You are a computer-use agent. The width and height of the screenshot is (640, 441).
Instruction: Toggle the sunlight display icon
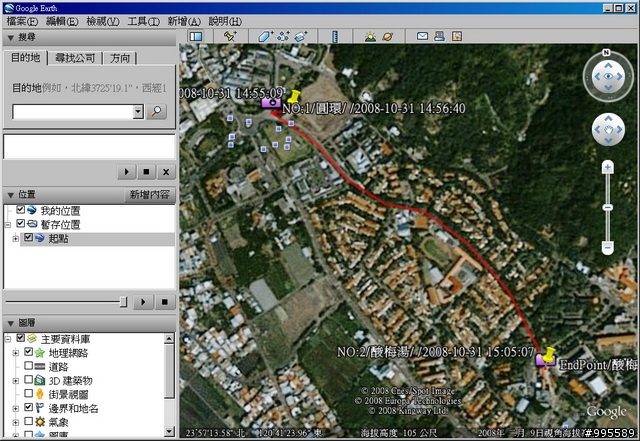click(370, 36)
